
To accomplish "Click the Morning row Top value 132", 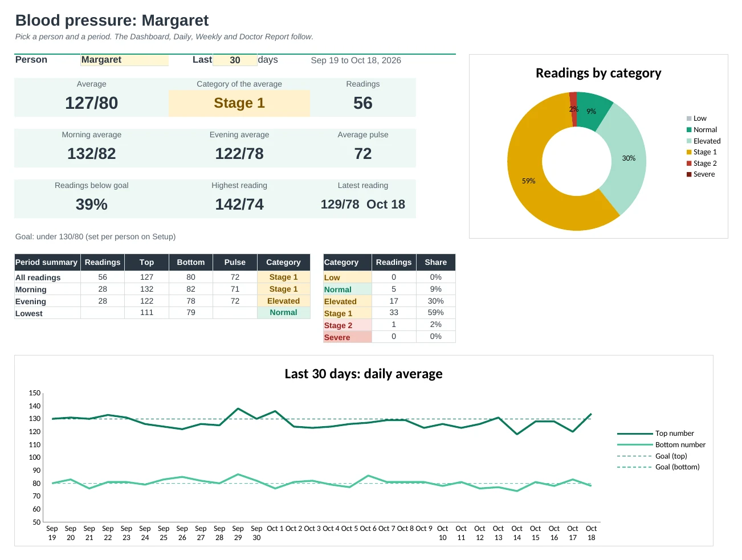I will click(146, 289).
